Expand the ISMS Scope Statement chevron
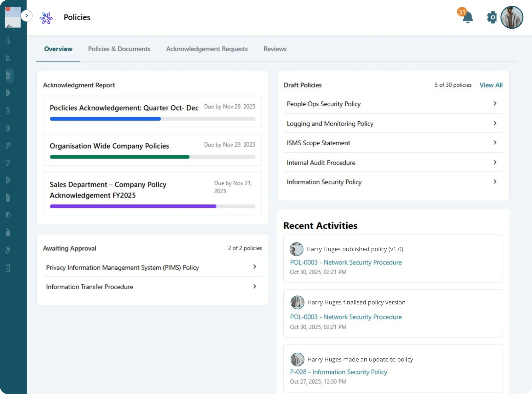 495,142
